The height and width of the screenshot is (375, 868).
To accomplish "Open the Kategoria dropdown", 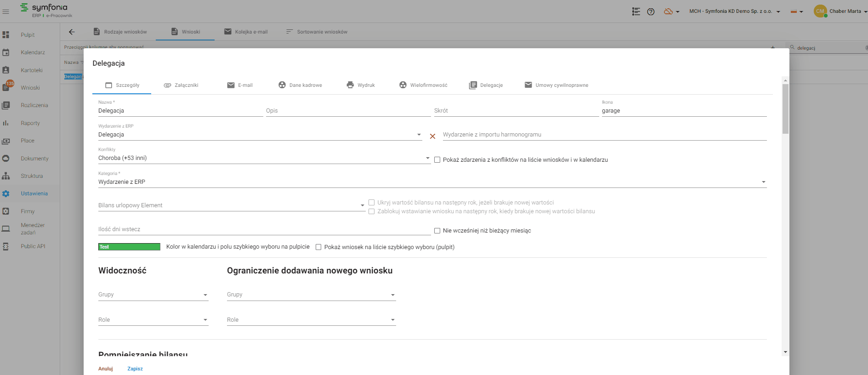I will 432,182.
